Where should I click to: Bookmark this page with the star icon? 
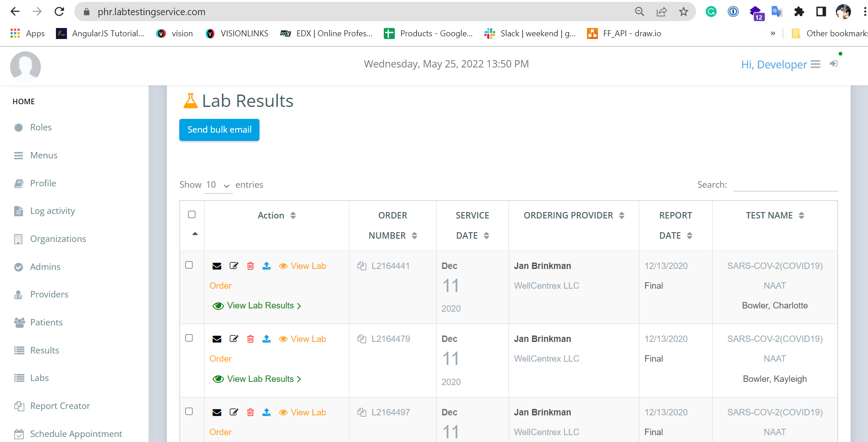click(684, 11)
